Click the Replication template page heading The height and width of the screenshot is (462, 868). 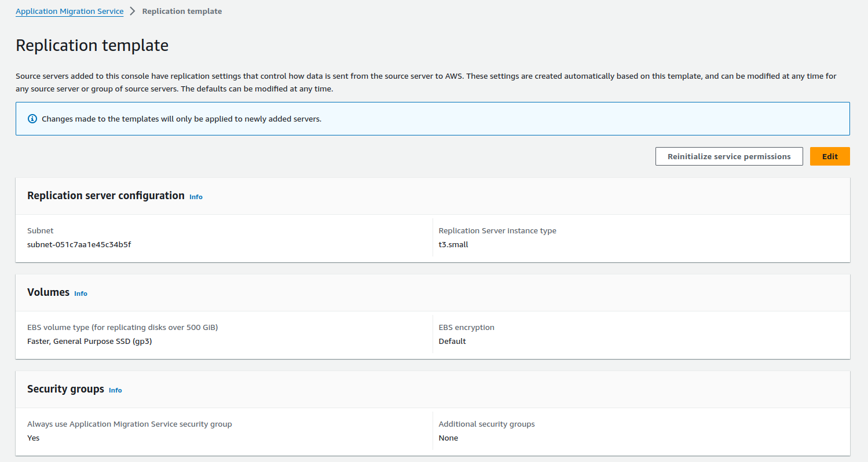pos(92,45)
